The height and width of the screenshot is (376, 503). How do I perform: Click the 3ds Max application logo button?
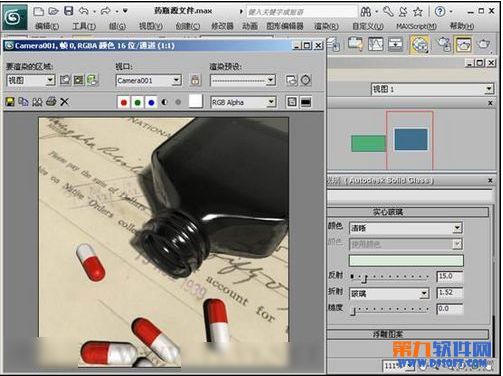[x=14, y=17]
